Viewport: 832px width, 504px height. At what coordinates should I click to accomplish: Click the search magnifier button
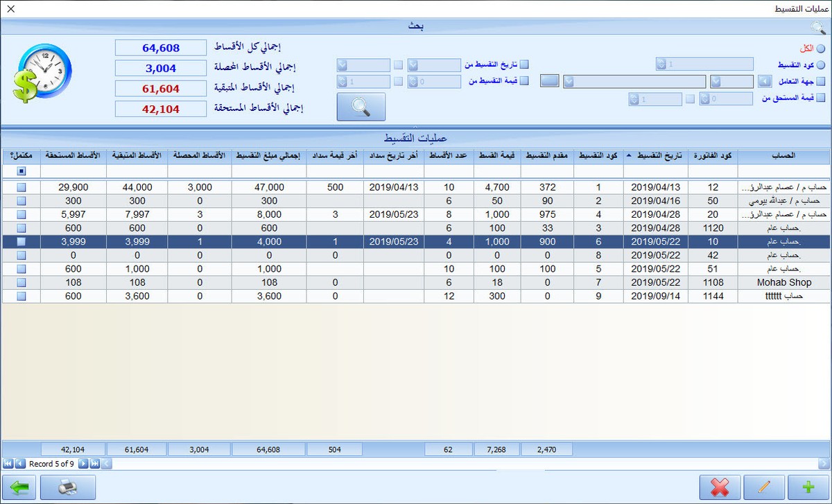pos(361,106)
